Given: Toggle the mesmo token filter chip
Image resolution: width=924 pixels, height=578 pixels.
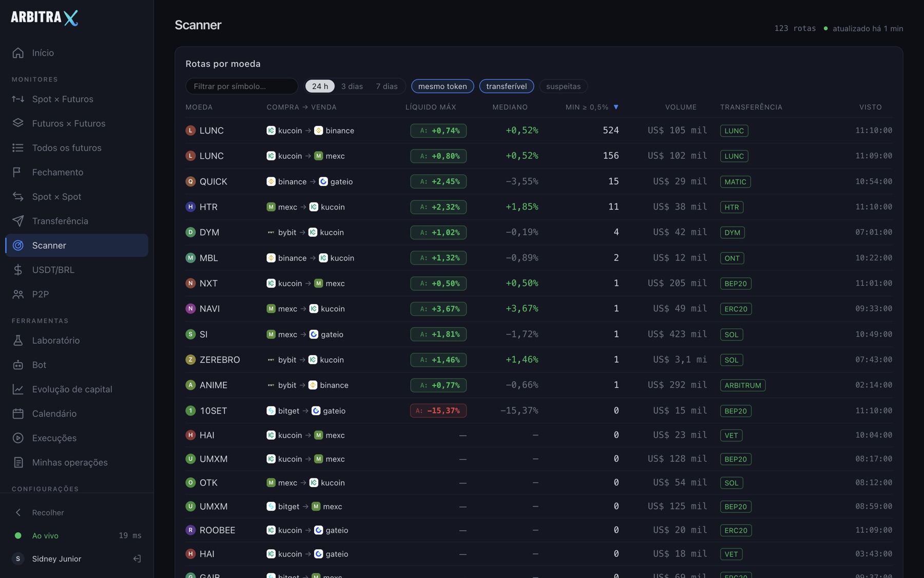Looking at the screenshot, I should (x=442, y=86).
